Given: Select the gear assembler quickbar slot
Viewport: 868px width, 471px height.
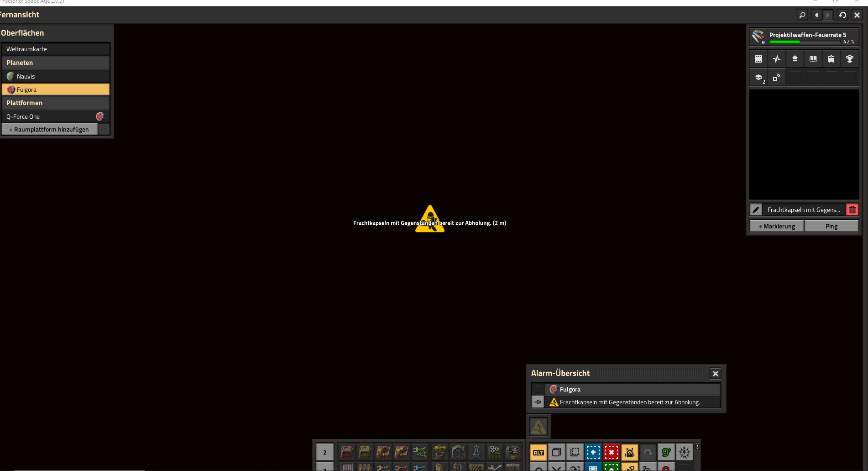Looking at the screenshot, I should (x=495, y=452).
